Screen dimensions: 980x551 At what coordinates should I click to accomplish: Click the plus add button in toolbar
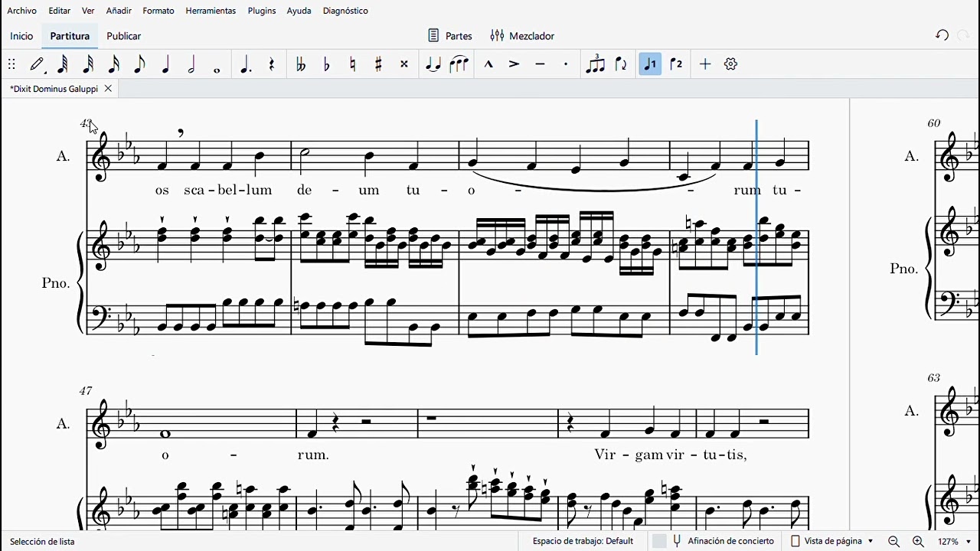[x=705, y=64]
